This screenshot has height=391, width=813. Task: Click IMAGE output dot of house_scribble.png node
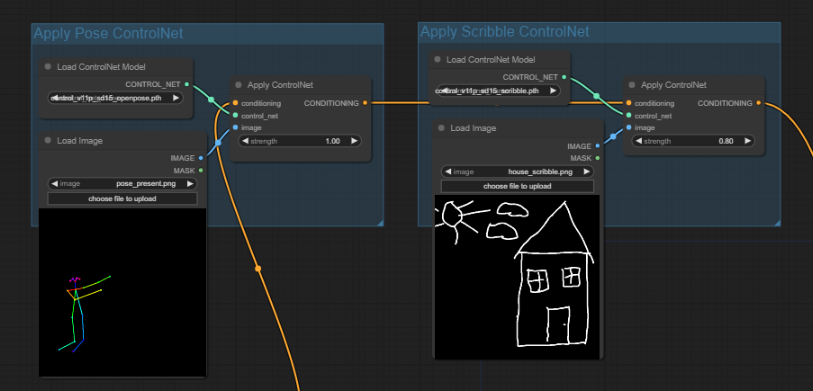[597, 146]
